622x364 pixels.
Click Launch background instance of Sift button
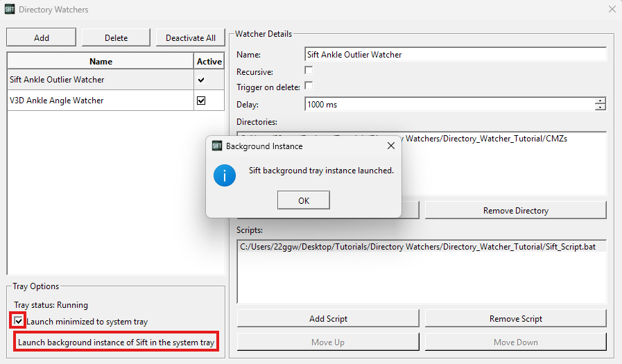[x=116, y=342]
